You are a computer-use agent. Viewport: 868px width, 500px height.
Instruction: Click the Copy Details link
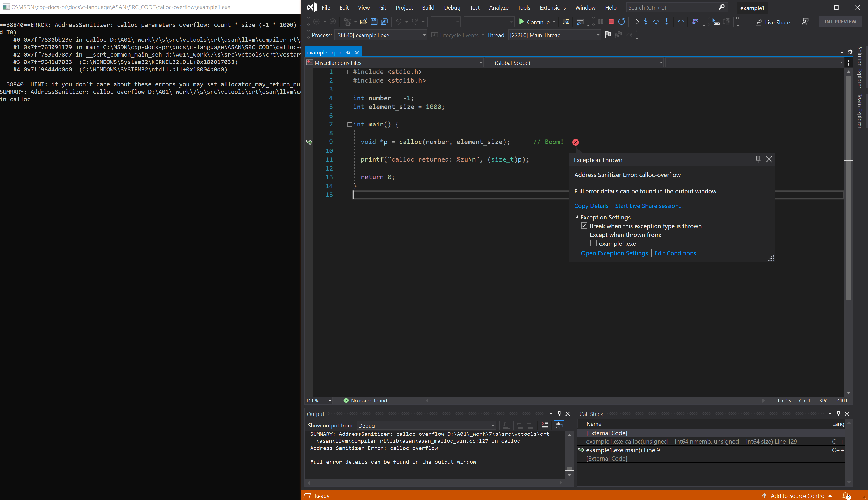click(590, 206)
